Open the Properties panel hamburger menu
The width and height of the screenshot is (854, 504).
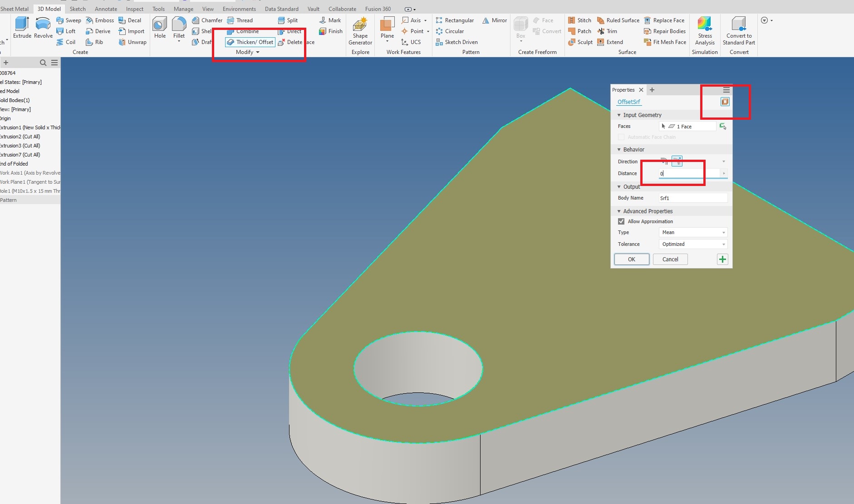click(726, 90)
